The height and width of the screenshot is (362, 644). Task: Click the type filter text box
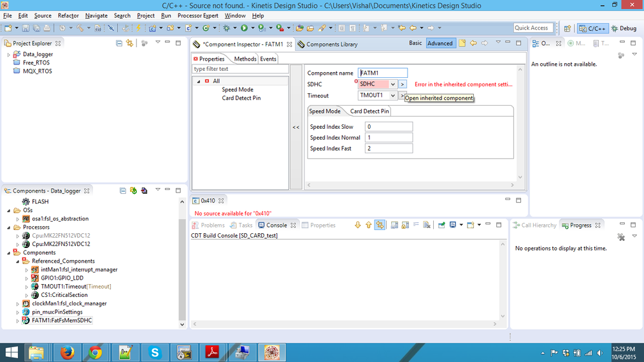(x=240, y=69)
